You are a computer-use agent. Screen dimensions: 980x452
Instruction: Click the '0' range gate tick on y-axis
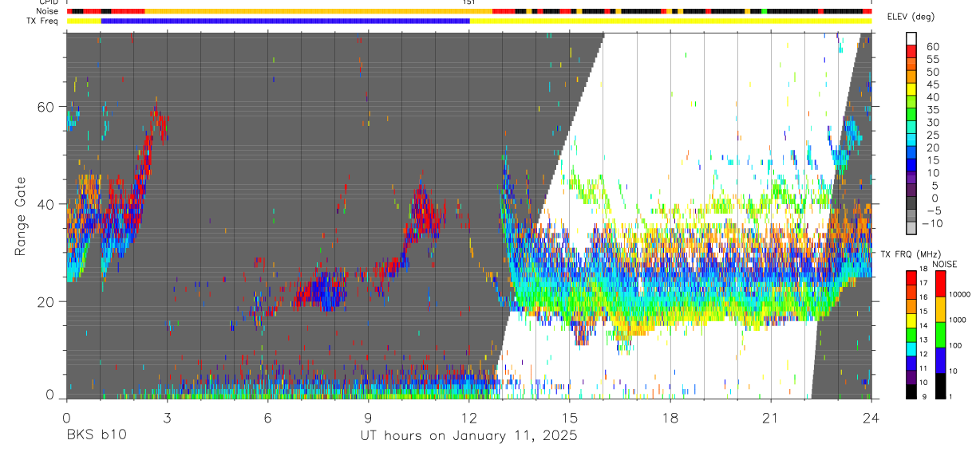(x=50, y=395)
